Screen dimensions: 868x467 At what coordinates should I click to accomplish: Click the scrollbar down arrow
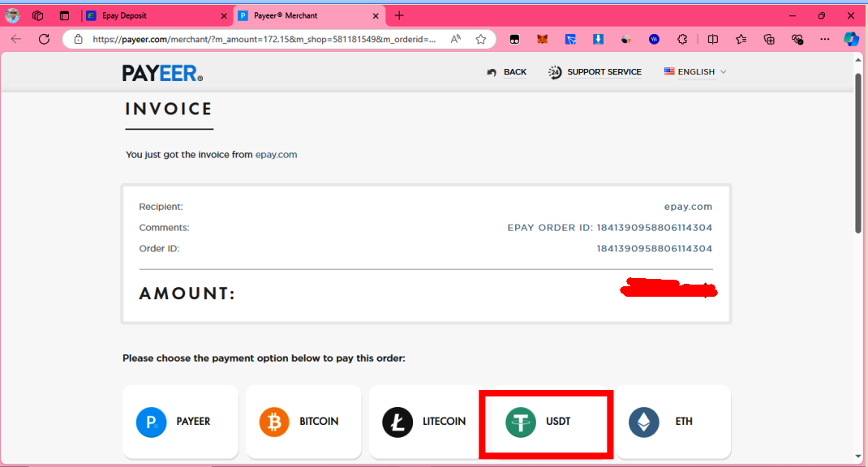[x=858, y=456]
